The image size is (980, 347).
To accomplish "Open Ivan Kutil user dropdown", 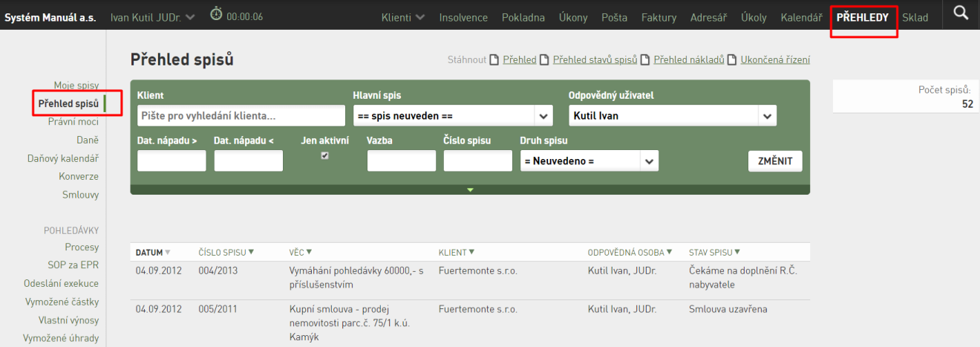I will click(x=153, y=17).
